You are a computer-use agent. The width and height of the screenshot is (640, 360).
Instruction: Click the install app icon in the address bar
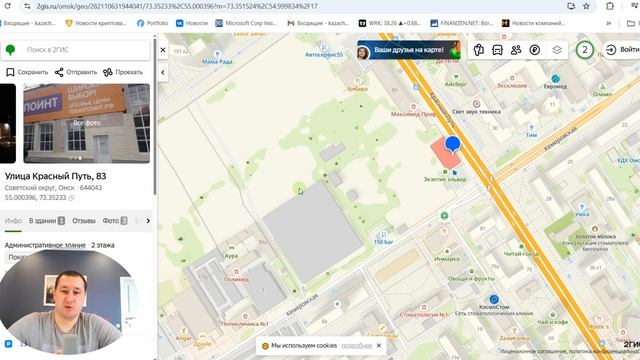pos(571,6)
